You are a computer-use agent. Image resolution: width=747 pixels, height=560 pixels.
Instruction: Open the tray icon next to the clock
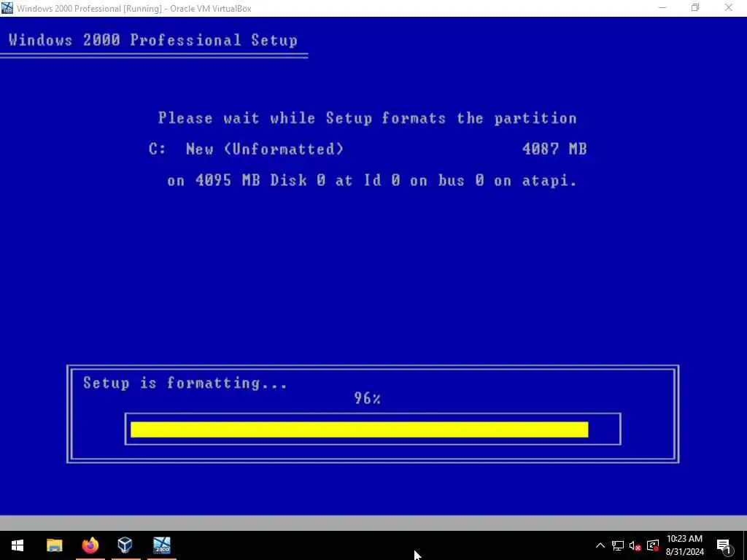click(653, 545)
